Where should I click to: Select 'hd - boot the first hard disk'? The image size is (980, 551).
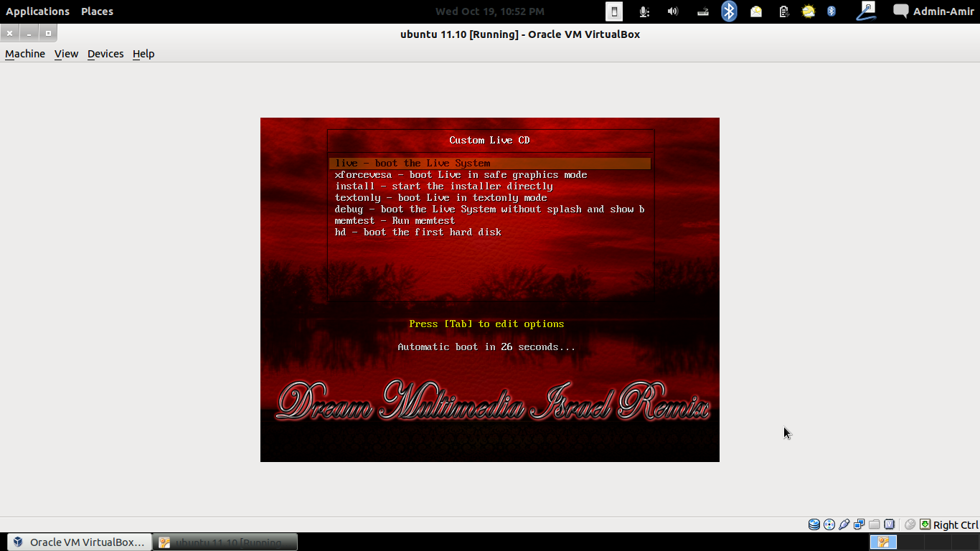click(x=490, y=232)
